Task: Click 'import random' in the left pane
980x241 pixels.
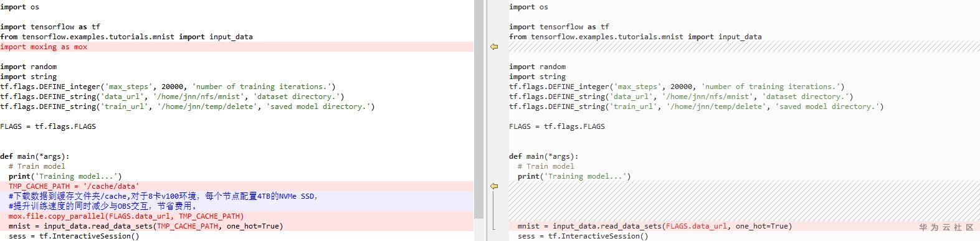Action: [x=28, y=67]
